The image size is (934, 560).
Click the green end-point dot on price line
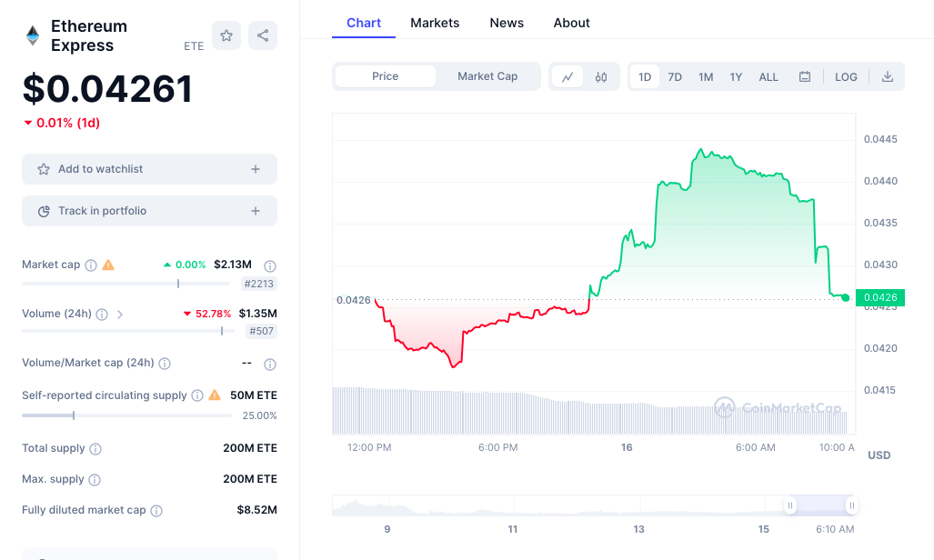click(845, 298)
